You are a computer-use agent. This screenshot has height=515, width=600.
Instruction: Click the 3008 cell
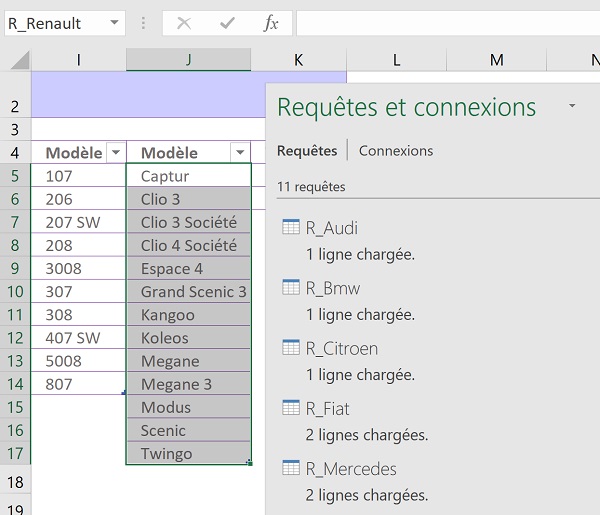pos(78,268)
